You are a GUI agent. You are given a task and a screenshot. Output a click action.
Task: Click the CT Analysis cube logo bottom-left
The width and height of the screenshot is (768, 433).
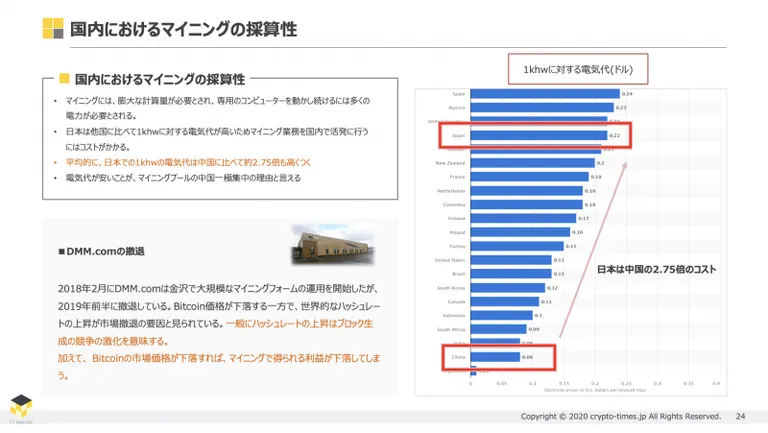coord(21,407)
